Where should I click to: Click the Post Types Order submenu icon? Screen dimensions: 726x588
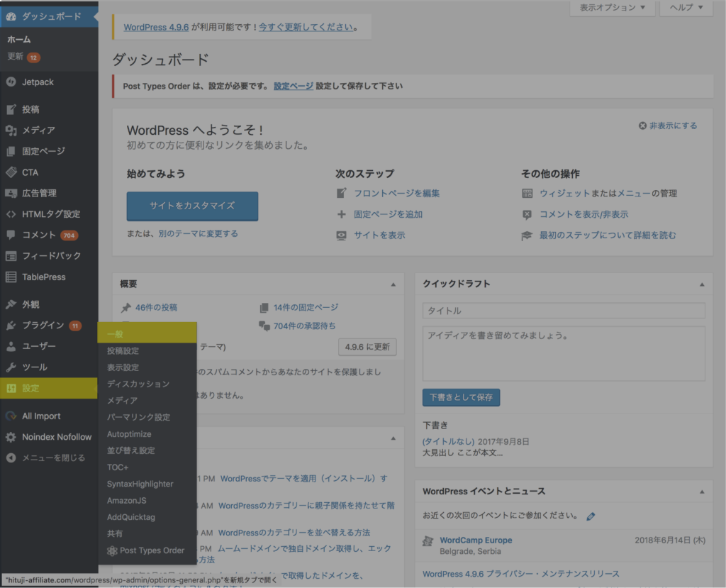click(111, 551)
